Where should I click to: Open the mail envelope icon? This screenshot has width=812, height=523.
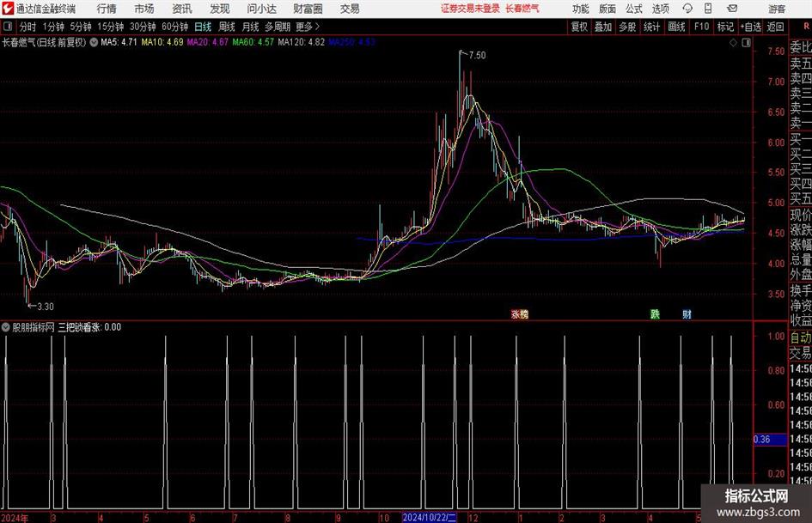[x=732, y=9]
